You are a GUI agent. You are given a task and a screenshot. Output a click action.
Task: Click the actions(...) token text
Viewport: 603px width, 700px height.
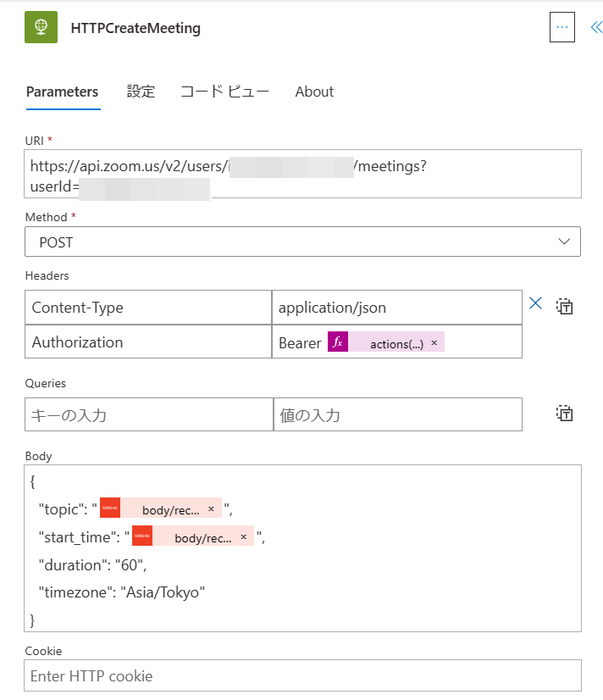396,344
